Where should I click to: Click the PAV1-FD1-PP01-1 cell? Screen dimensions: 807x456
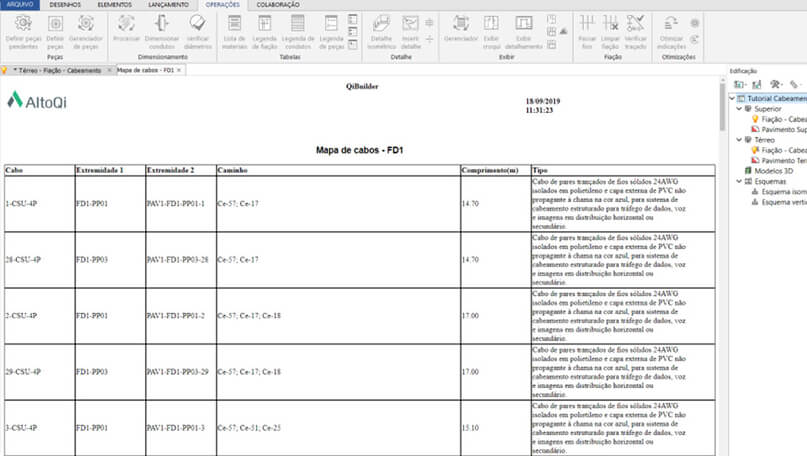(181, 204)
